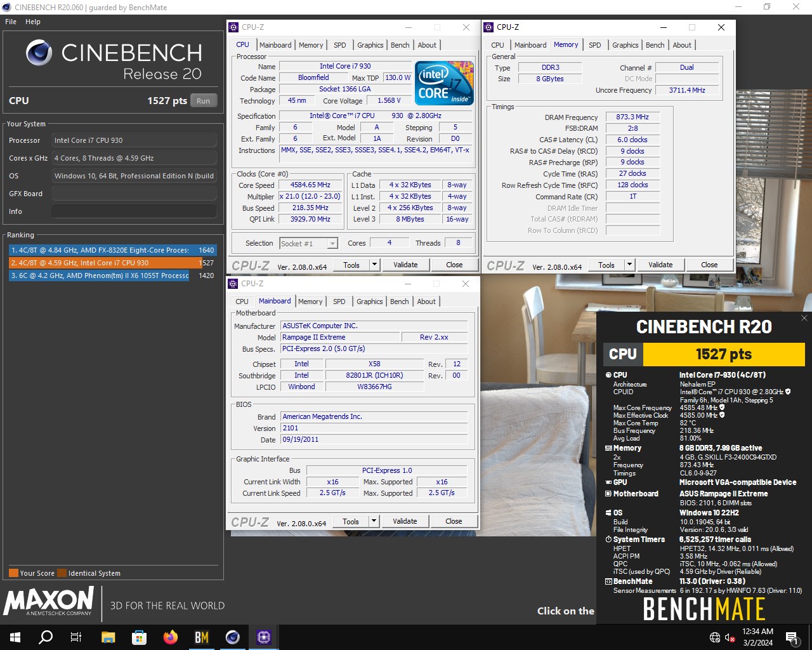Image resolution: width=812 pixels, height=650 pixels.
Task: Click the BenchMate logo in overlay
Action: (704, 609)
